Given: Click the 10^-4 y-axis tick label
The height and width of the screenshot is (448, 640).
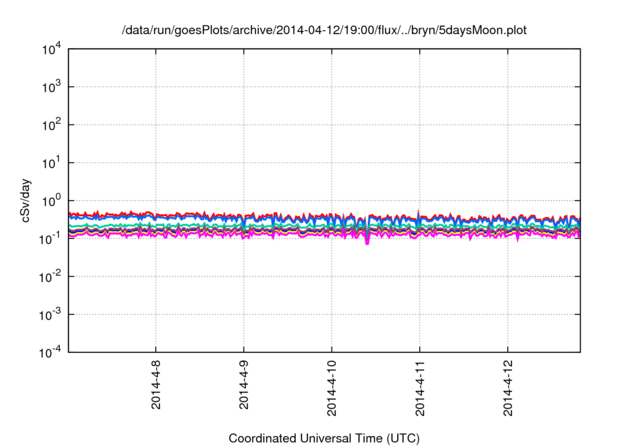Looking at the screenshot, I should tap(51, 352).
